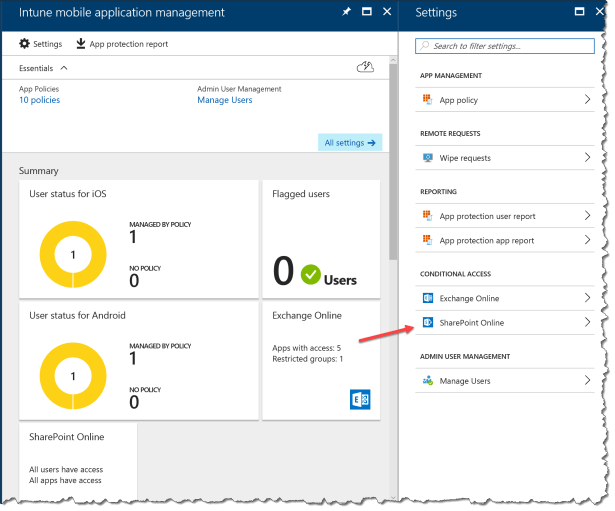Click the Exchange logo on Exchange Online tile
The image size is (615, 511).
360,399
